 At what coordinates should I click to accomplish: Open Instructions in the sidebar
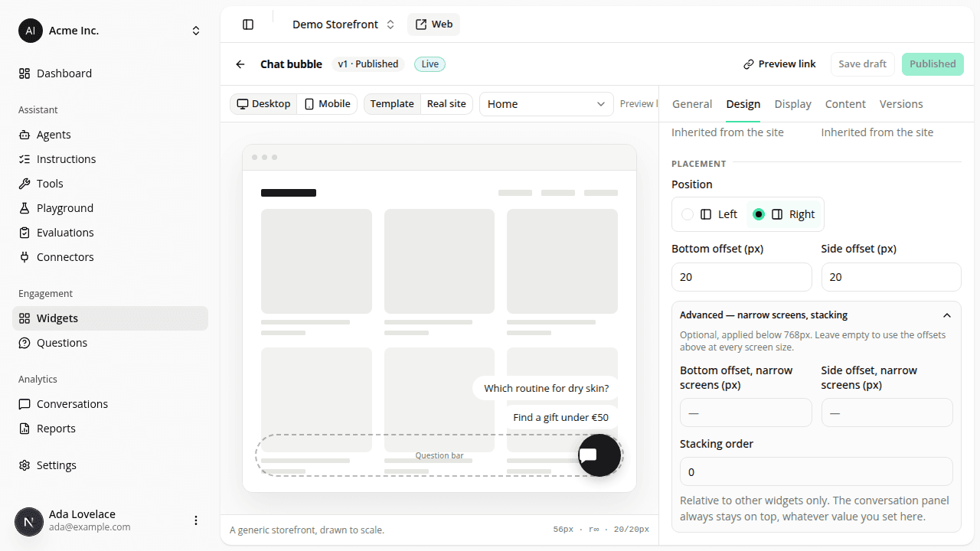click(110, 159)
